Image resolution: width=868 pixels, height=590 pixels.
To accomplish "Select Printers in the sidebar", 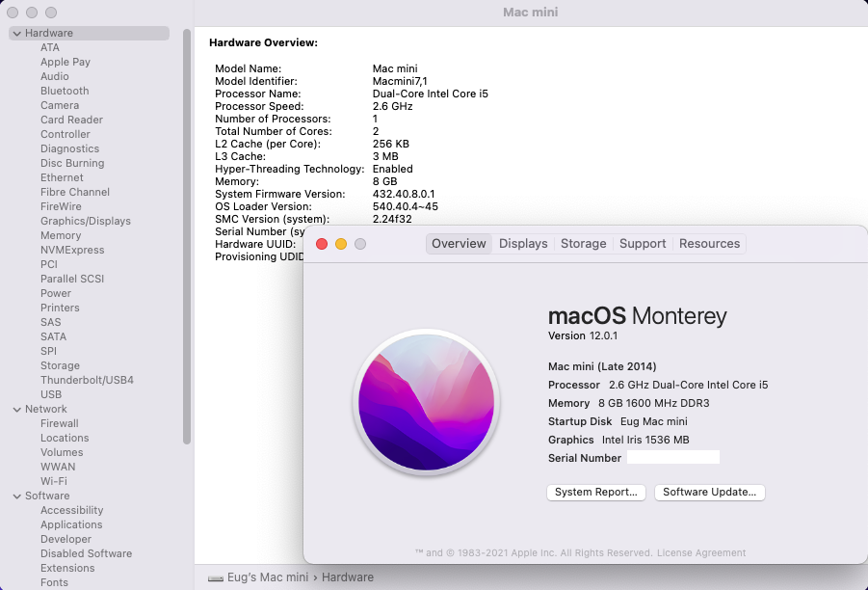I will point(60,308).
